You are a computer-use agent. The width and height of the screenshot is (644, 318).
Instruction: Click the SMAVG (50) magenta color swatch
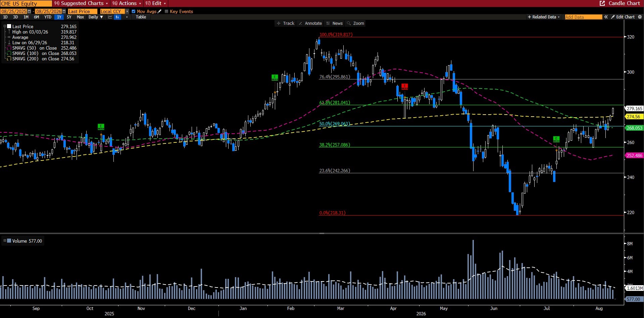9,48
